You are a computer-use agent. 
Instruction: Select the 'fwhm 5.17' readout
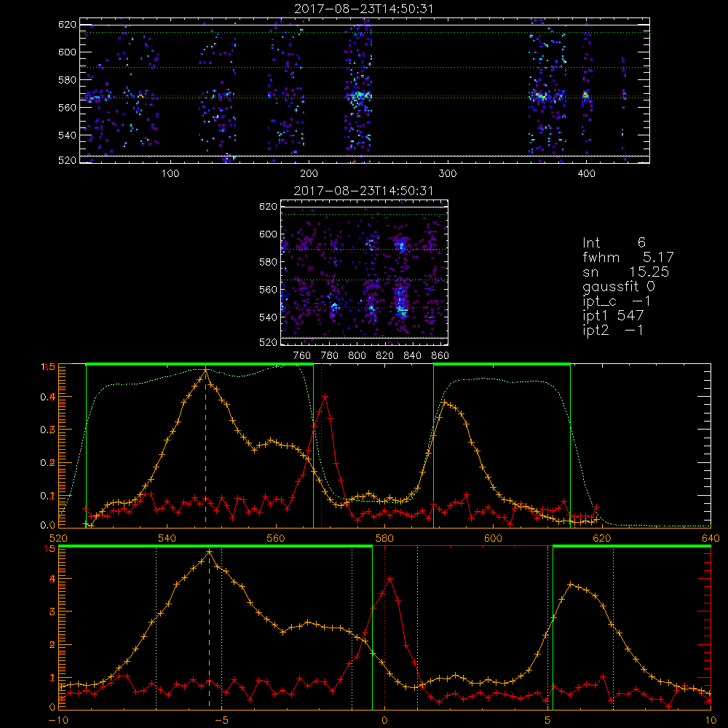pos(628,257)
